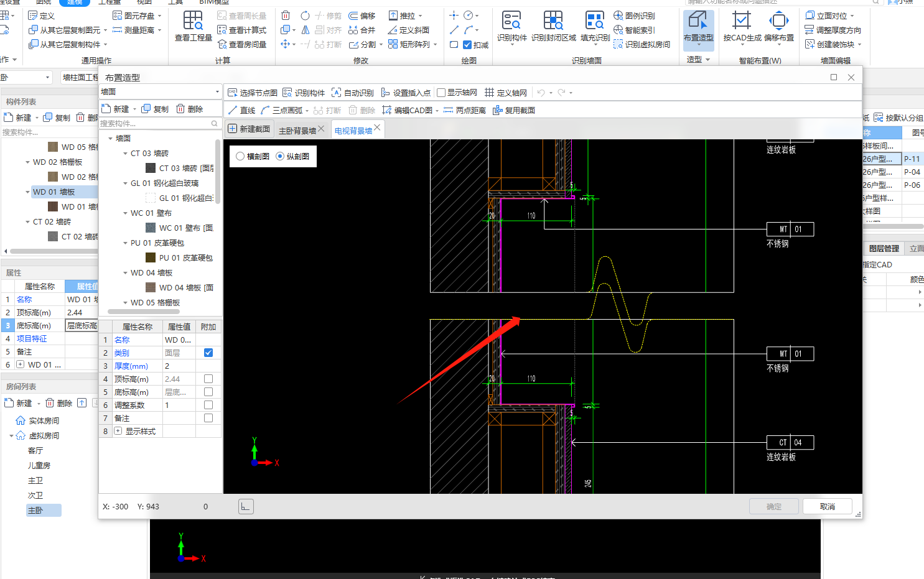Open the 三点画弧 dropdown arrow

pyautogui.click(x=307, y=111)
